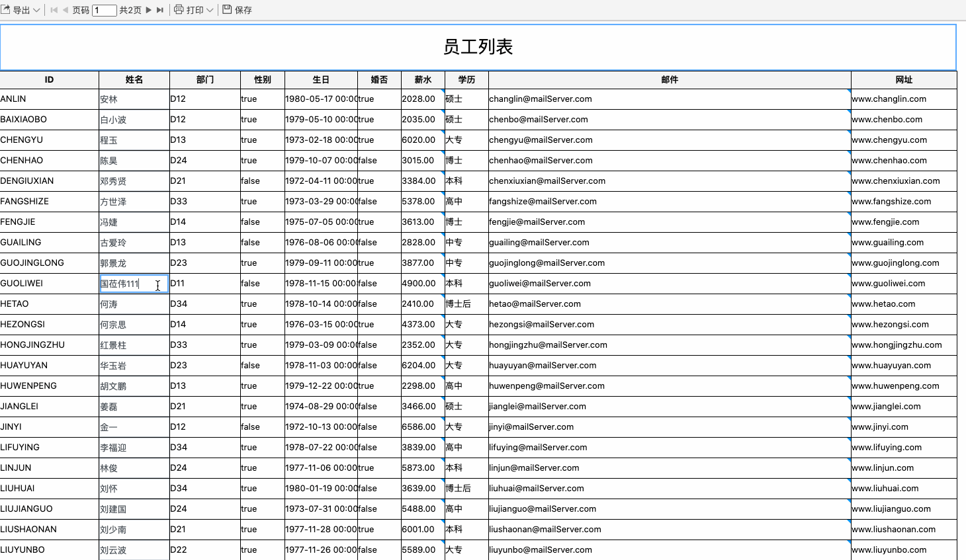
Task: Edit the name field 林俊
Action: click(134, 468)
